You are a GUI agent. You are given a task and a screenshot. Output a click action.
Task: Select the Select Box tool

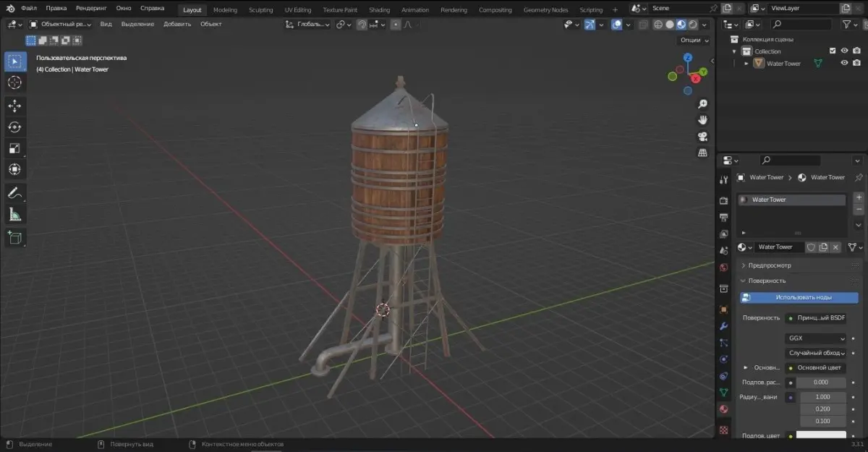pos(14,61)
